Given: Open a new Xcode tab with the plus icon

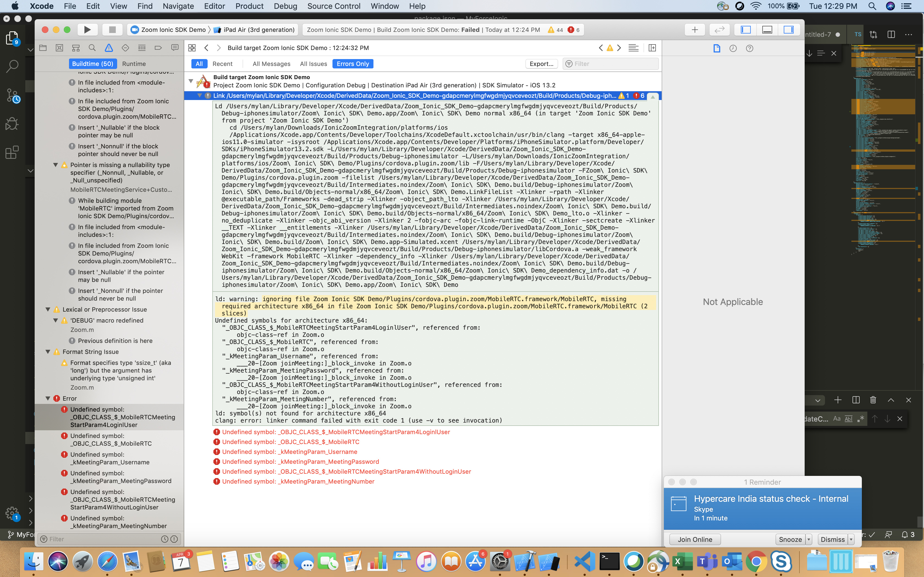Looking at the screenshot, I should click(x=695, y=29).
